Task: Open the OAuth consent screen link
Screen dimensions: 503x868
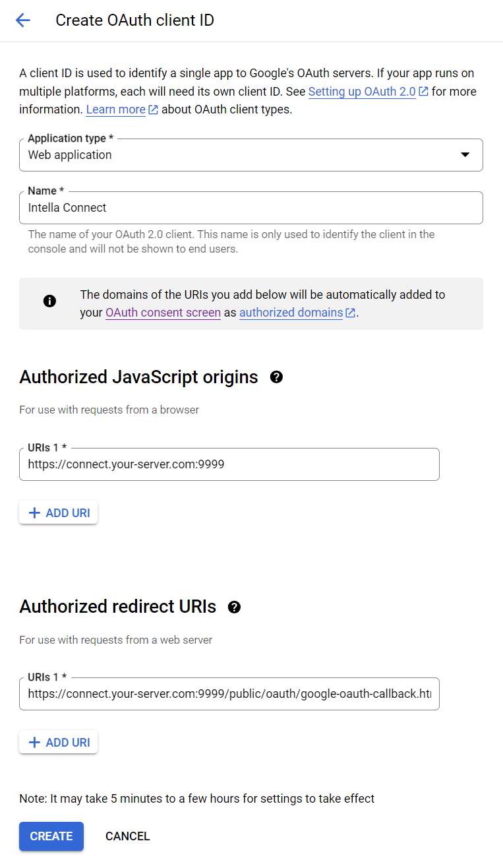Action: point(163,313)
